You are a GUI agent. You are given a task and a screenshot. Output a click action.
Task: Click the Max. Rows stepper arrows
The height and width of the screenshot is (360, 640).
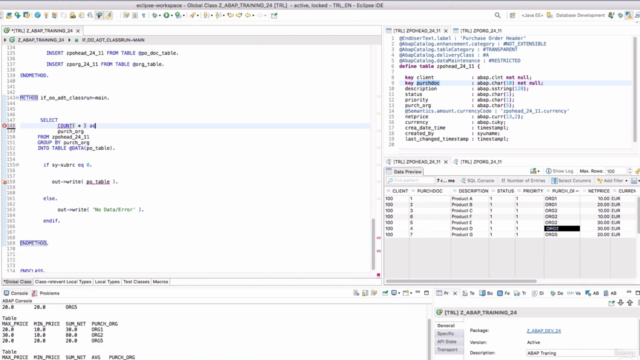pyautogui.click(x=629, y=171)
